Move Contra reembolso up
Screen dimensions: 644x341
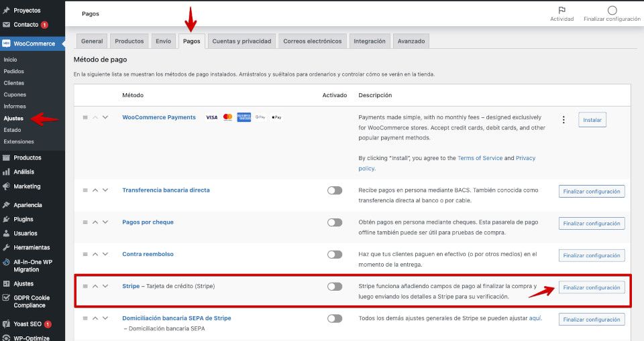(95, 255)
